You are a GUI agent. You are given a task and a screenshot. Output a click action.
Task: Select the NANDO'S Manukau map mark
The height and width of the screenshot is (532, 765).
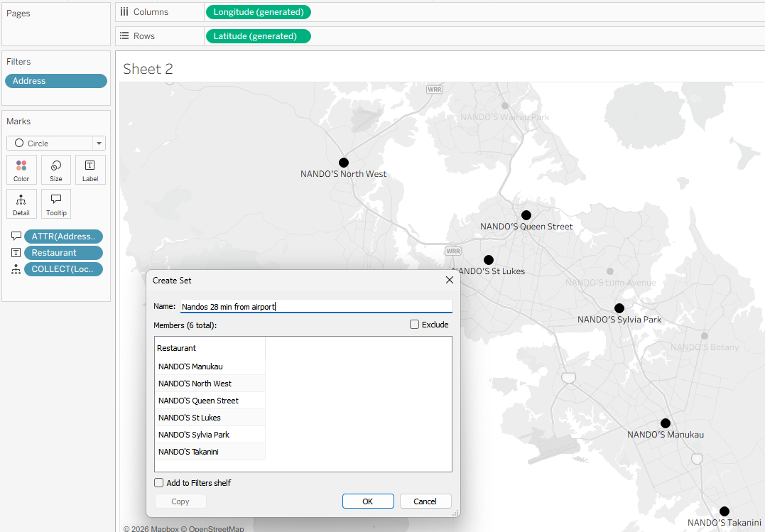click(666, 423)
